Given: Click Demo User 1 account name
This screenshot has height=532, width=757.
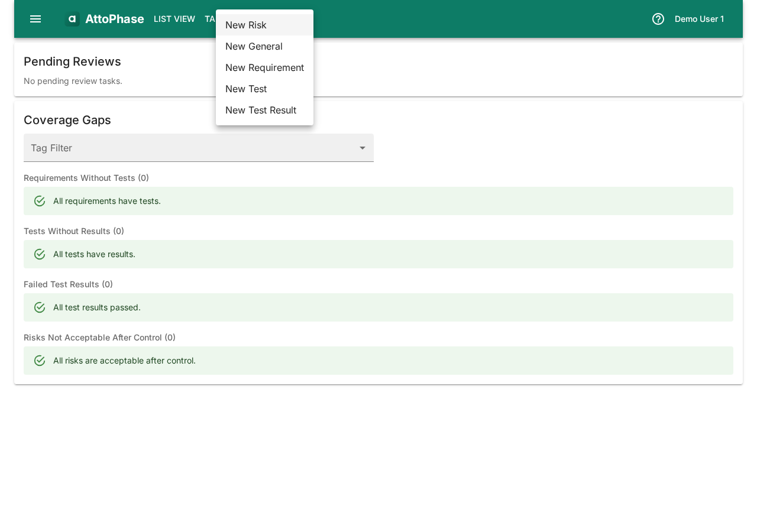Looking at the screenshot, I should (x=699, y=18).
